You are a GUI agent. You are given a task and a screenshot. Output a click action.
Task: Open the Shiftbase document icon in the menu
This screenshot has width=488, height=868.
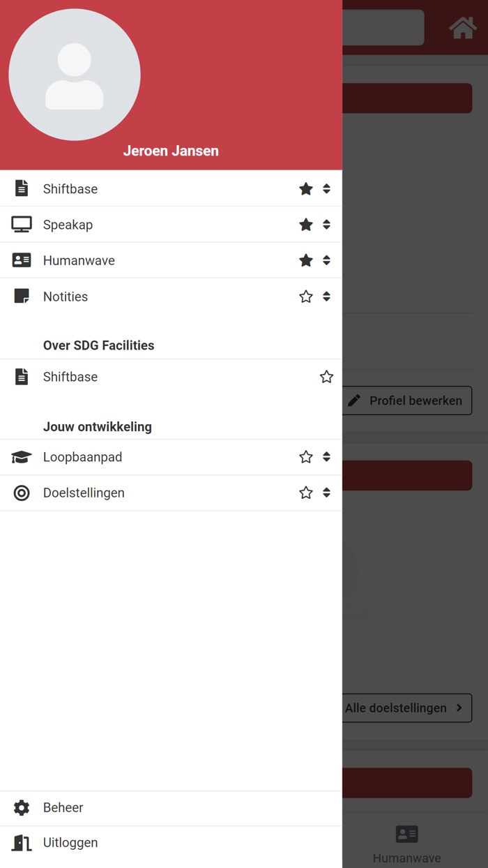coord(22,188)
